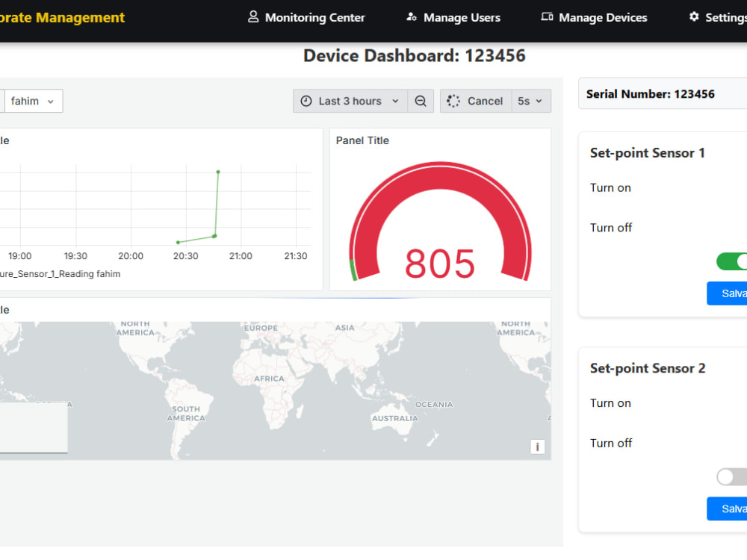Viewport: 747px width, 560px height.
Task: Click the Set-point Sensor 2 heading
Action: pos(648,368)
